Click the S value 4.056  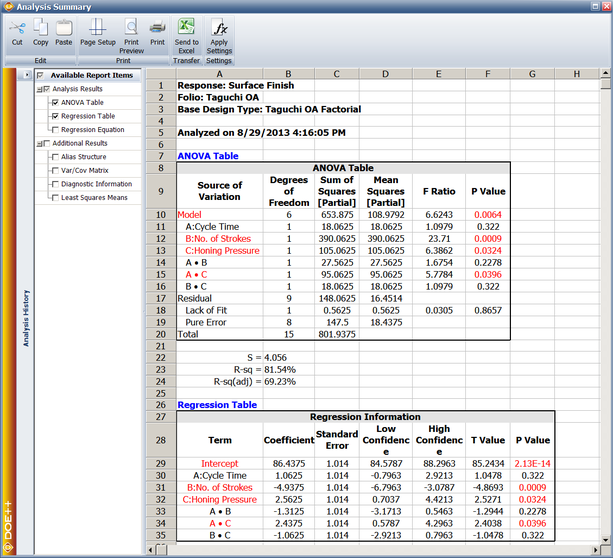275,358
